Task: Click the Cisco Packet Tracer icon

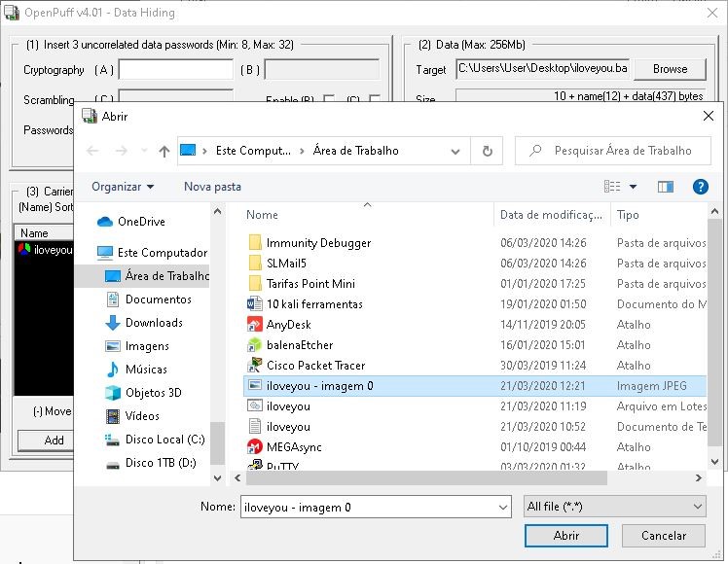Action: (x=255, y=366)
